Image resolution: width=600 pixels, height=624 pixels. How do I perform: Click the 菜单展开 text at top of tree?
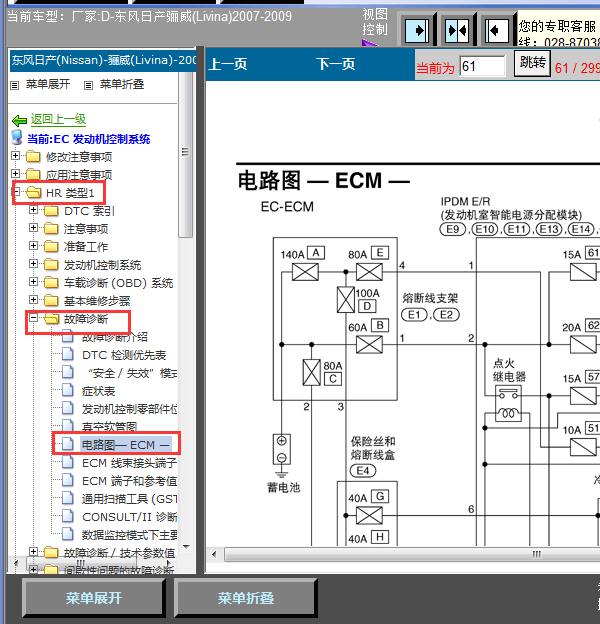point(48,84)
